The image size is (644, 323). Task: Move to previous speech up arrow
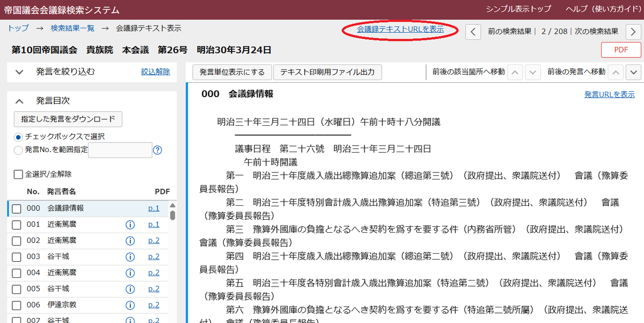[x=616, y=71]
